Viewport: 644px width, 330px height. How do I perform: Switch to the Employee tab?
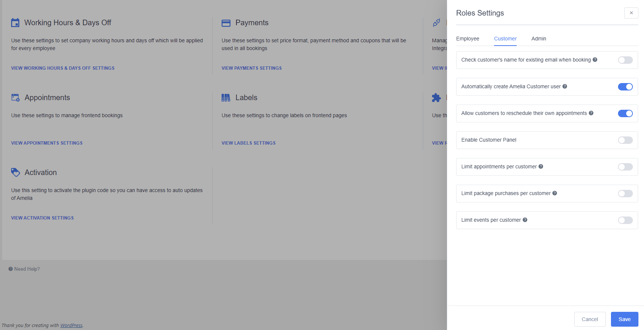click(x=468, y=39)
